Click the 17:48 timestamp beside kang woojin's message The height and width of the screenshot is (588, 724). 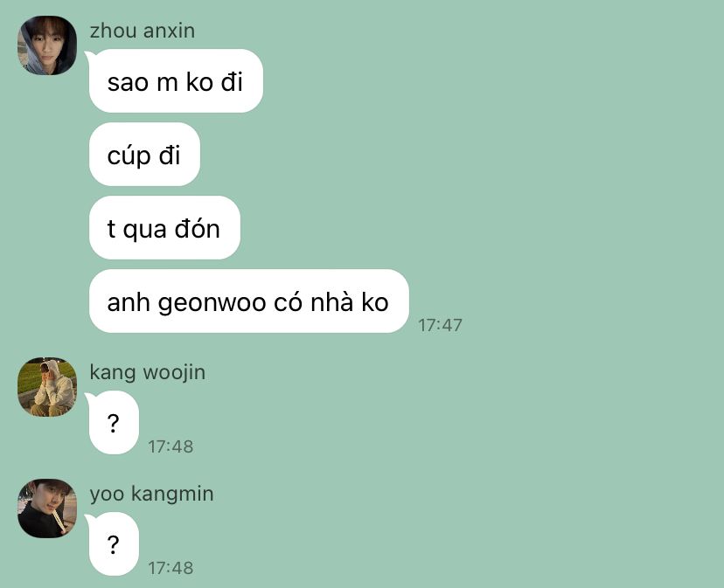pos(171,446)
